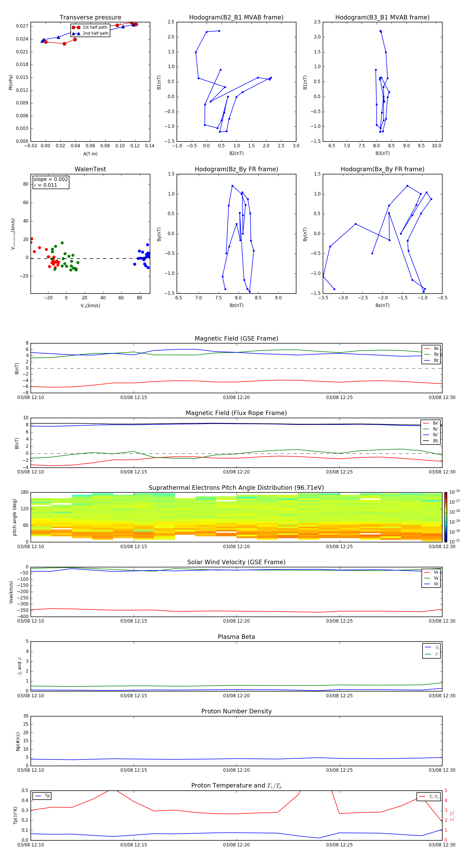
Task: Click the "r = 0.011" annotation
Action: tap(45, 185)
